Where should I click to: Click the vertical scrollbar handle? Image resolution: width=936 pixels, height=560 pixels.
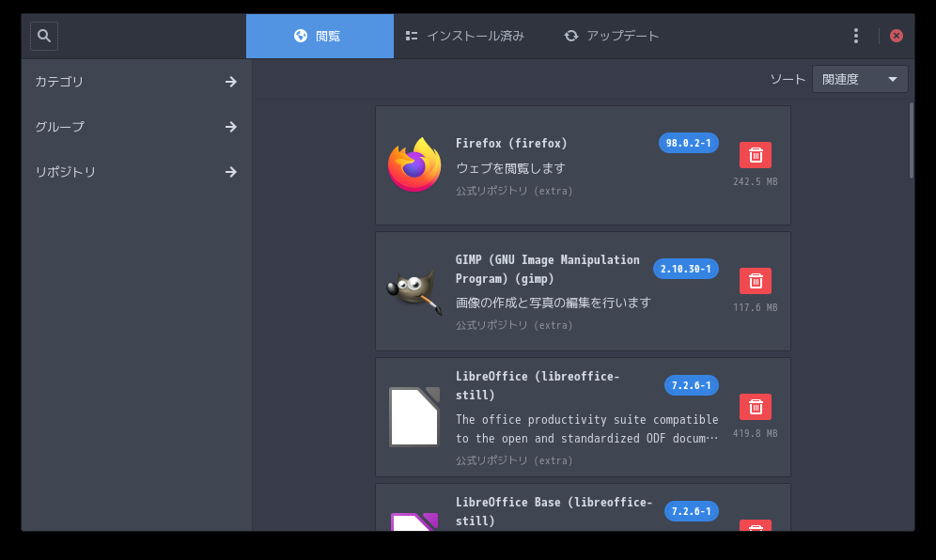(x=911, y=141)
